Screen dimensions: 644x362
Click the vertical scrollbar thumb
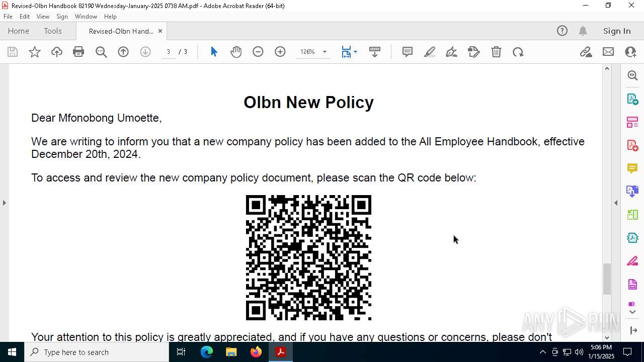pos(607,279)
